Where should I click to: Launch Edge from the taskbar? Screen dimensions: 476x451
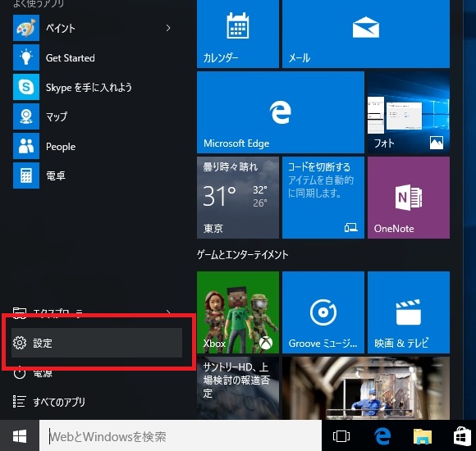click(x=382, y=436)
